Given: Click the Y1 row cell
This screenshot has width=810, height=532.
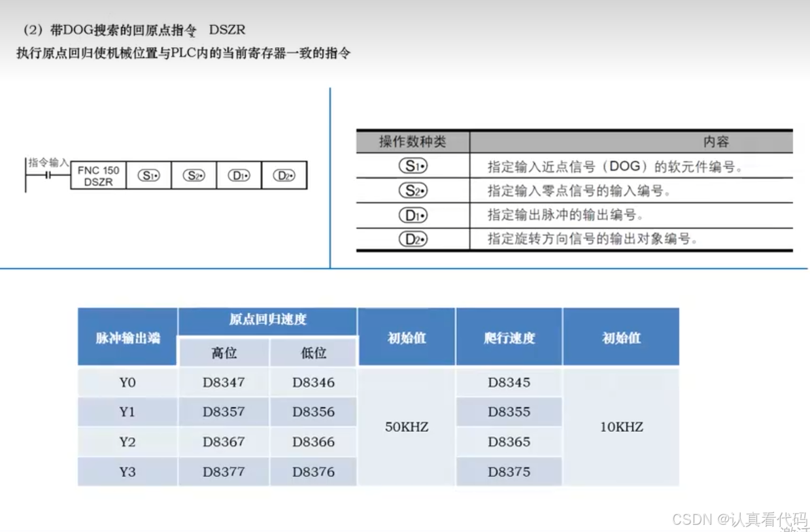Looking at the screenshot, I should [127, 412].
